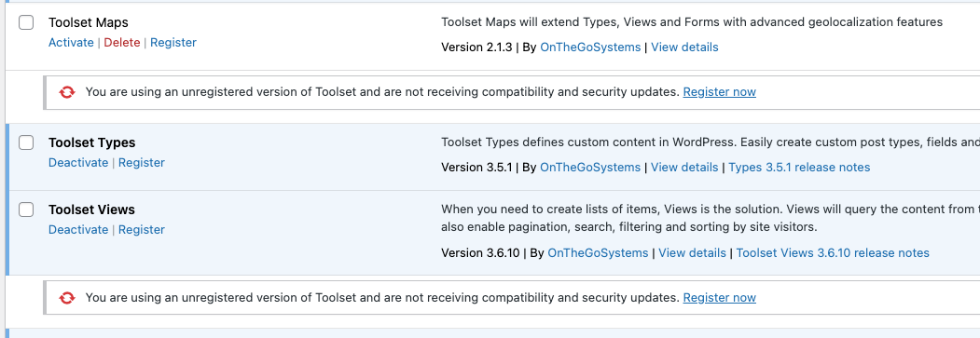Click Register under Toolset Views
Image resolution: width=980 pixels, height=338 pixels.
[142, 229]
